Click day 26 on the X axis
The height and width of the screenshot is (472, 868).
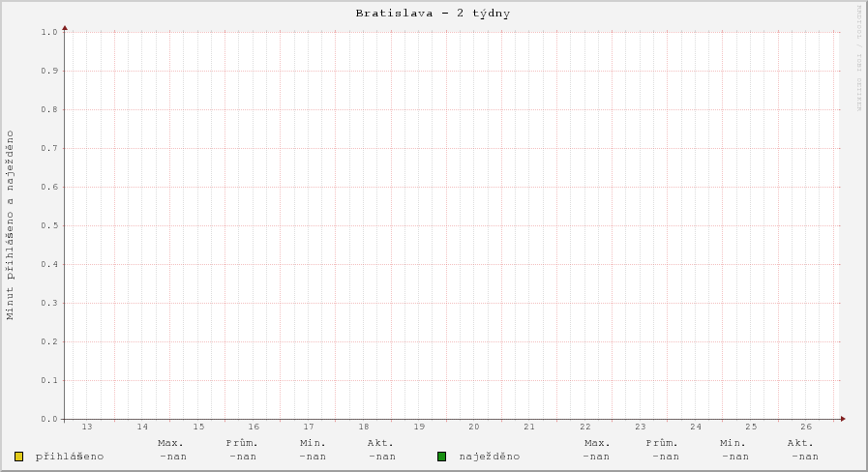806,427
